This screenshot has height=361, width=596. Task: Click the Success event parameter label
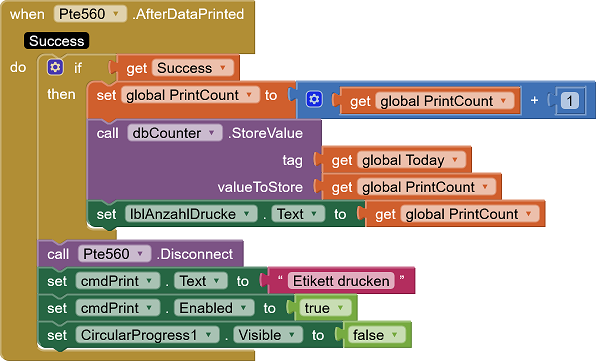point(57,41)
